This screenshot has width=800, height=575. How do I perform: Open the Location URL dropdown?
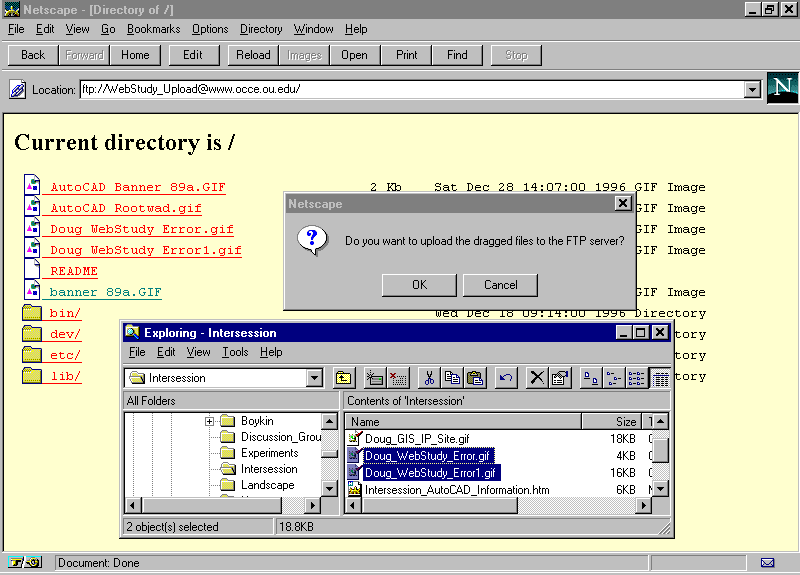tap(752, 90)
